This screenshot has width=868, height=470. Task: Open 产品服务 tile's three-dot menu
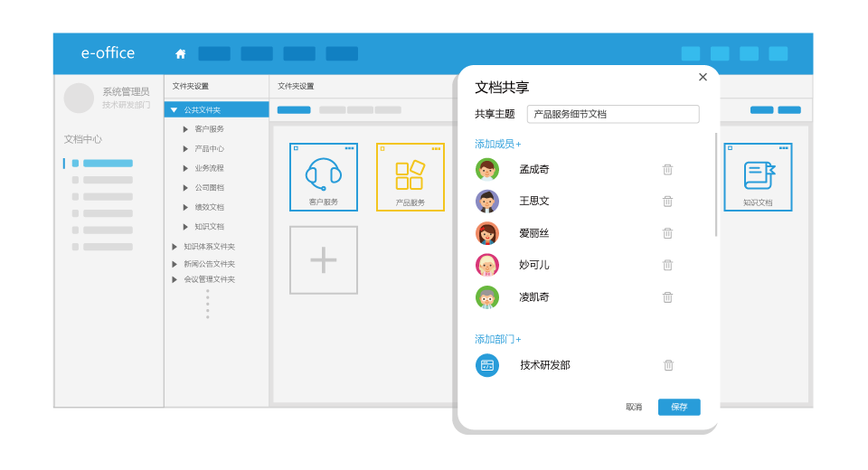(436, 148)
